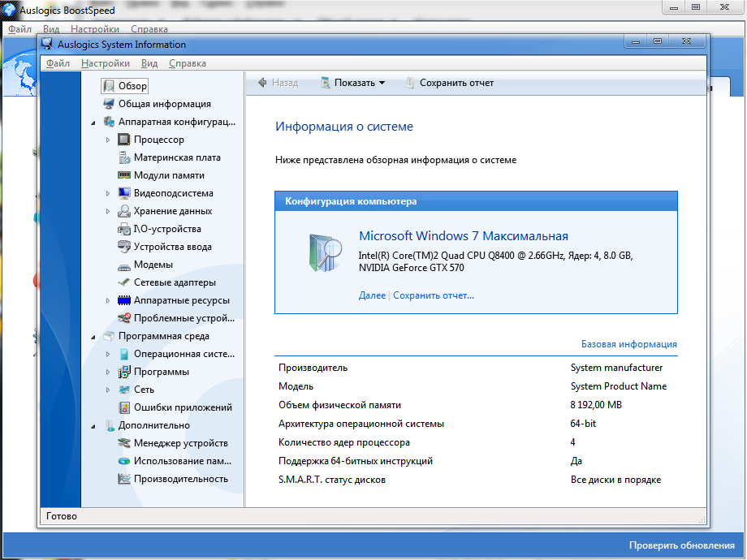Click the Процессор chip icon
The image size is (747, 560).
pos(124,140)
